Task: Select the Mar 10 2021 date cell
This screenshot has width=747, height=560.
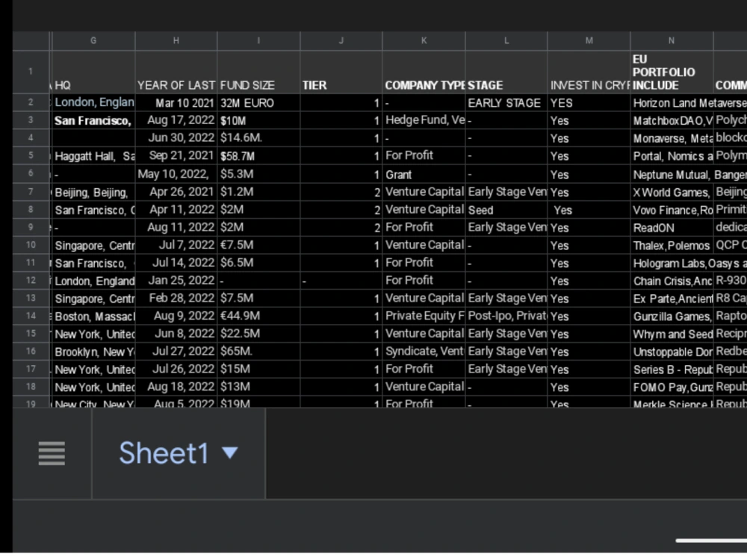Action: coord(176,103)
